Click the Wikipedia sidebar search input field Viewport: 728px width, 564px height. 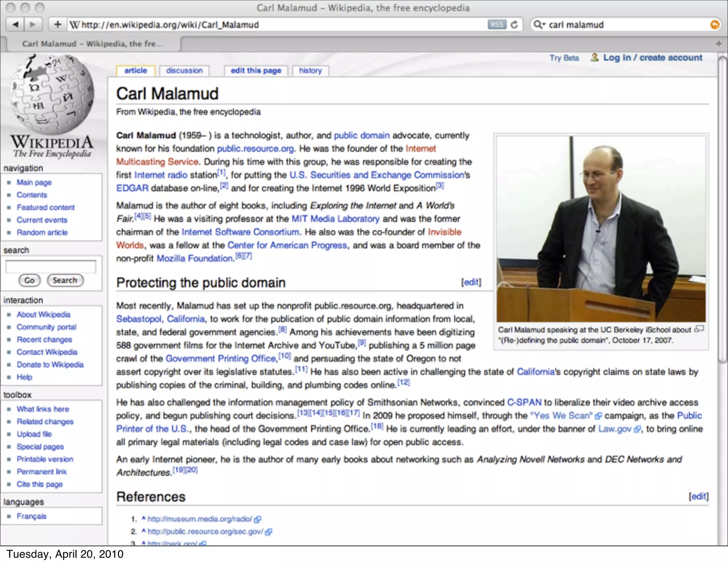51,267
